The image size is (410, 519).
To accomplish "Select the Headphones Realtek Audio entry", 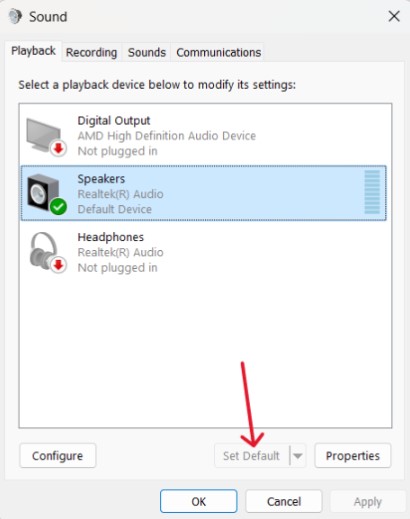I will click(x=204, y=252).
